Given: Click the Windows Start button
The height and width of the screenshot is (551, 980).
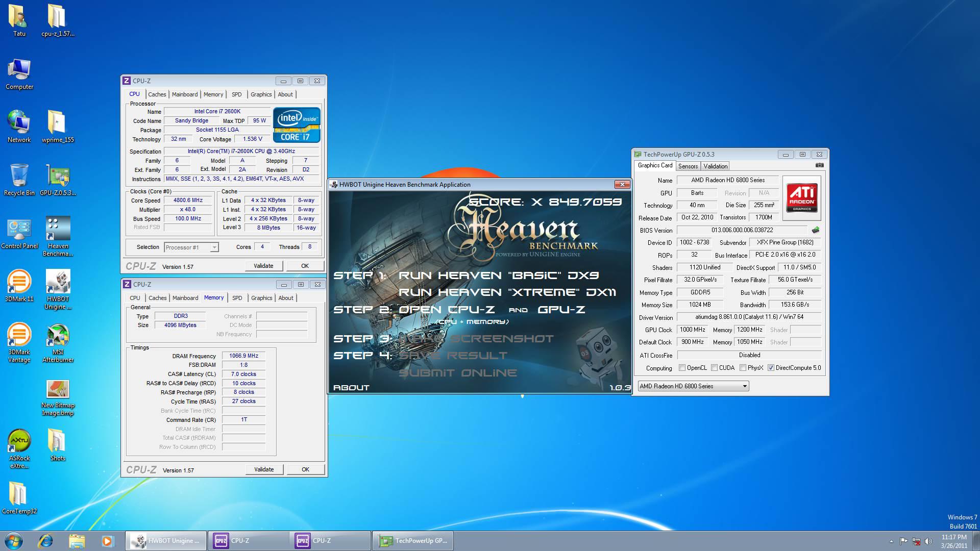Looking at the screenshot, I should [14, 541].
